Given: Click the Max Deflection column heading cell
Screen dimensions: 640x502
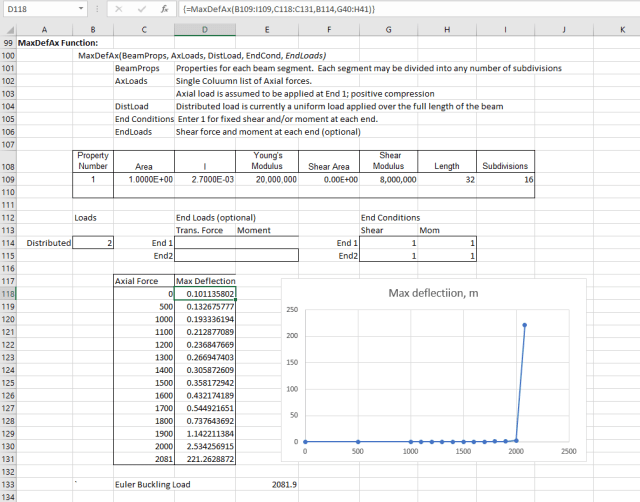Looking at the screenshot, I should point(205,282).
